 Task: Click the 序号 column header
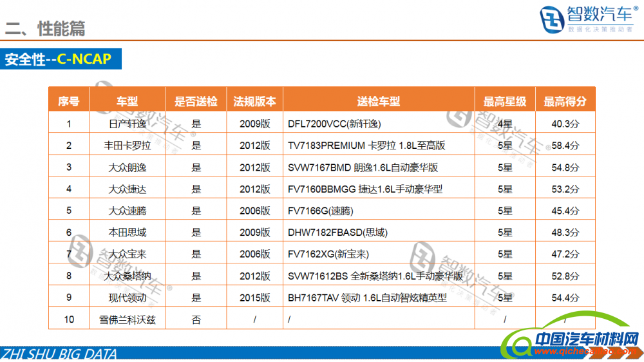(x=68, y=101)
